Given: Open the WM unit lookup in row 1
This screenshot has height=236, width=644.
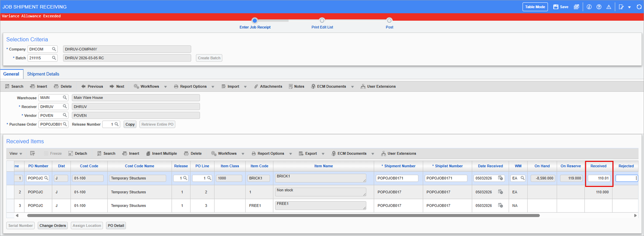Looking at the screenshot, I should point(522,178).
